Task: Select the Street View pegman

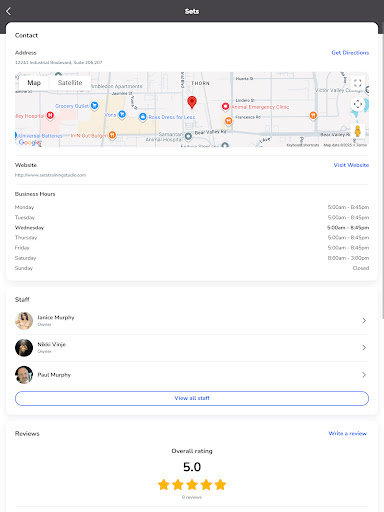Action: point(358,131)
